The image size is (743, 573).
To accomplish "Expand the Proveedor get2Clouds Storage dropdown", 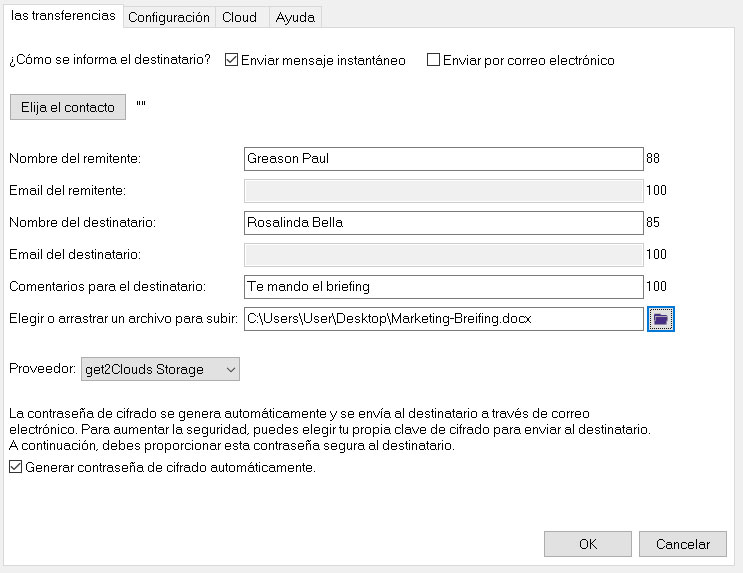I will [160, 370].
